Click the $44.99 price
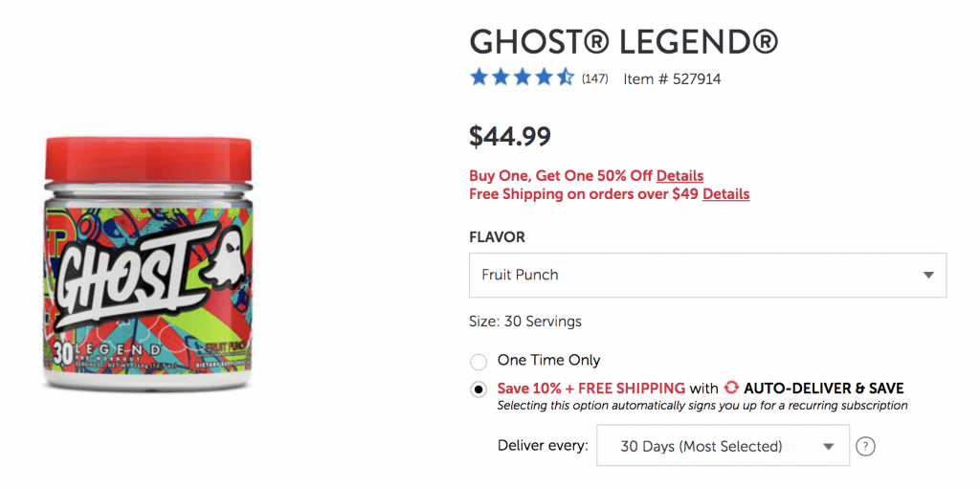Viewport: 980px width, 489px height. (510, 136)
